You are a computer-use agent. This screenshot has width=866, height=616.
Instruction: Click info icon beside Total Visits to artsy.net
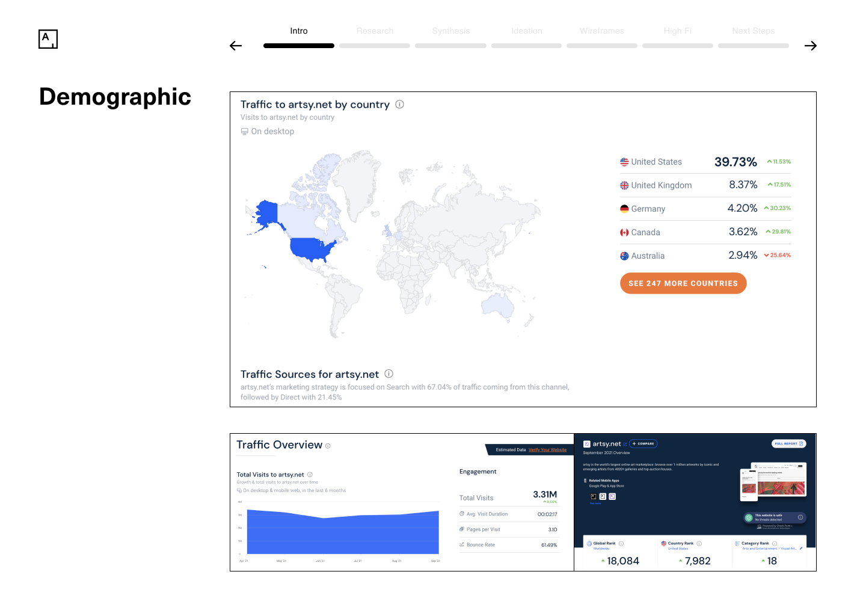(x=310, y=475)
